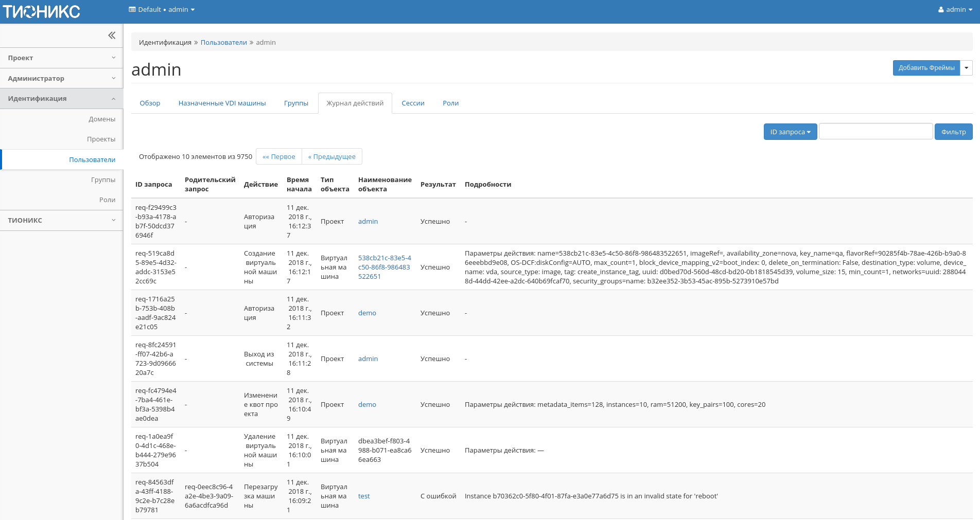Click the ТИОНИКС logo
Screen dimensions: 980x520
[41, 11]
